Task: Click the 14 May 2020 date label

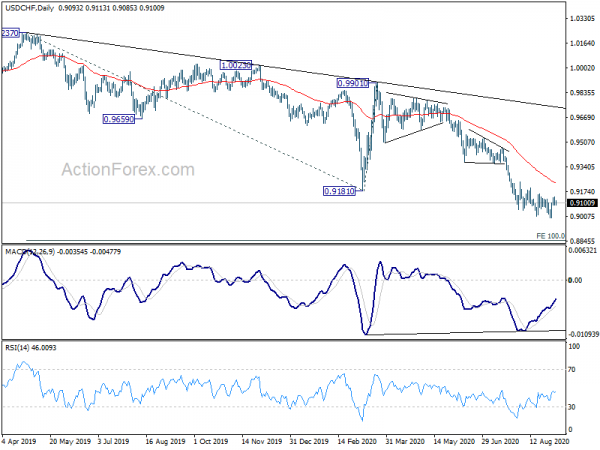Action: point(454,442)
